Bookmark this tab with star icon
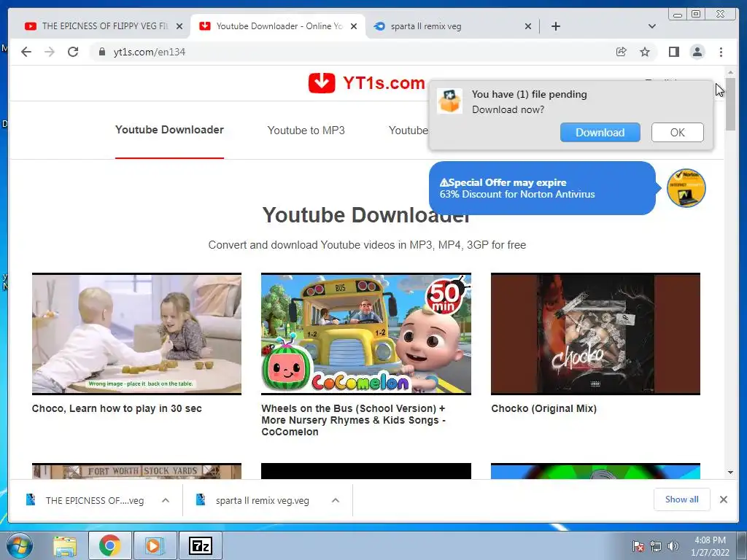 645,52
